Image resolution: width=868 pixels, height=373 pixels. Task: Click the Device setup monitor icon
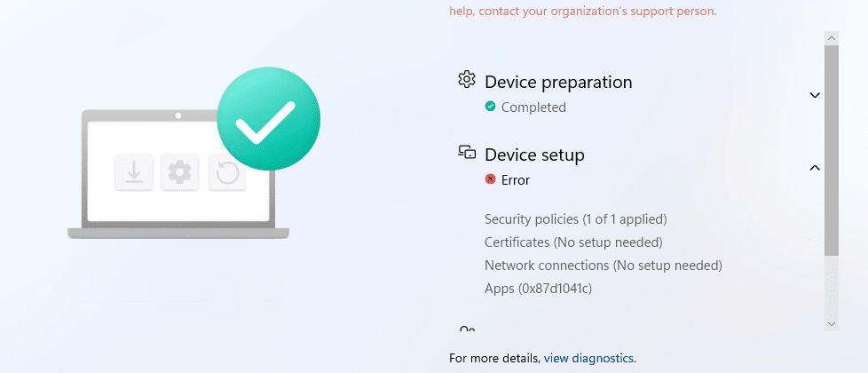[x=467, y=152]
